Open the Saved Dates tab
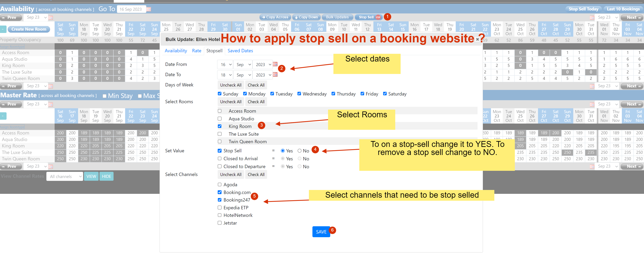 click(240, 51)
